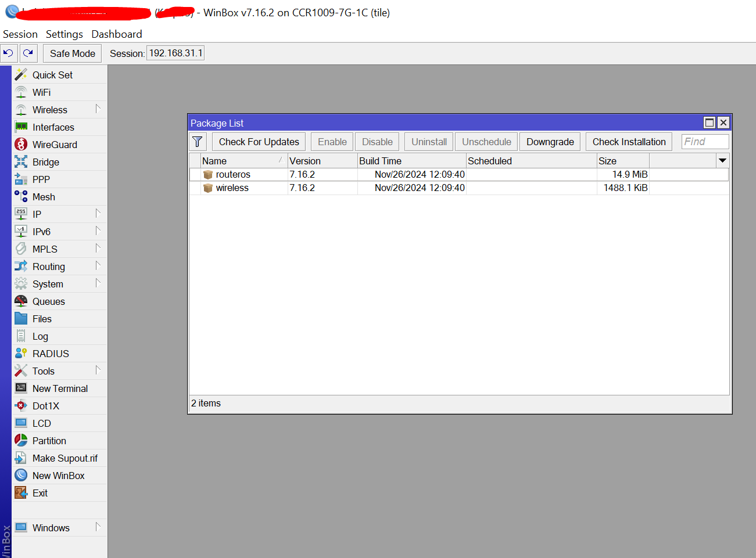Click the Bridge icon in sidebar
The height and width of the screenshot is (558, 756).
tap(21, 161)
